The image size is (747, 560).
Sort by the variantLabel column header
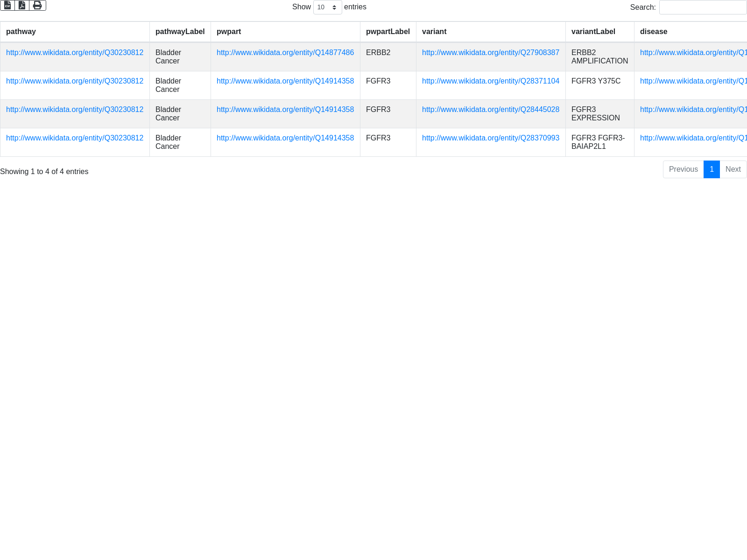(x=593, y=32)
